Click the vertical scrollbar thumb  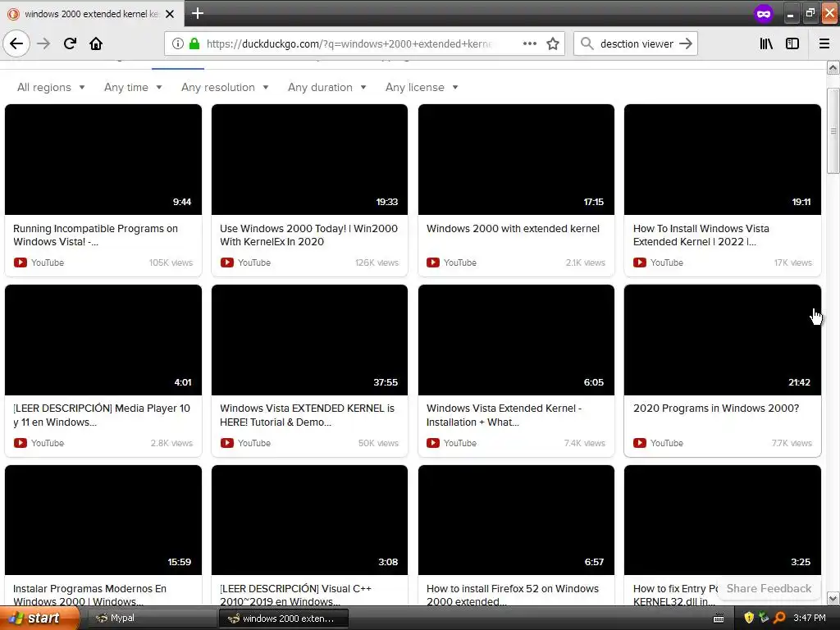[833, 130]
